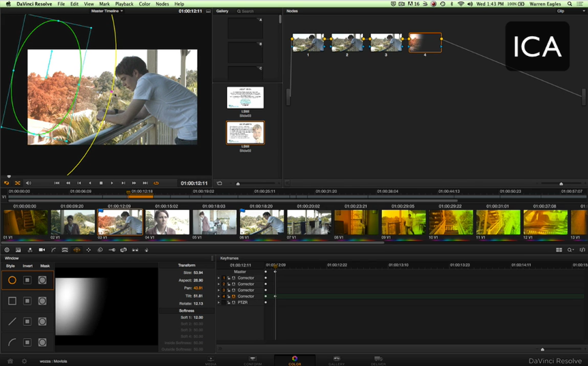Open project settings gear icon
The height and width of the screenshot is (366, 588).
[25, 361]
